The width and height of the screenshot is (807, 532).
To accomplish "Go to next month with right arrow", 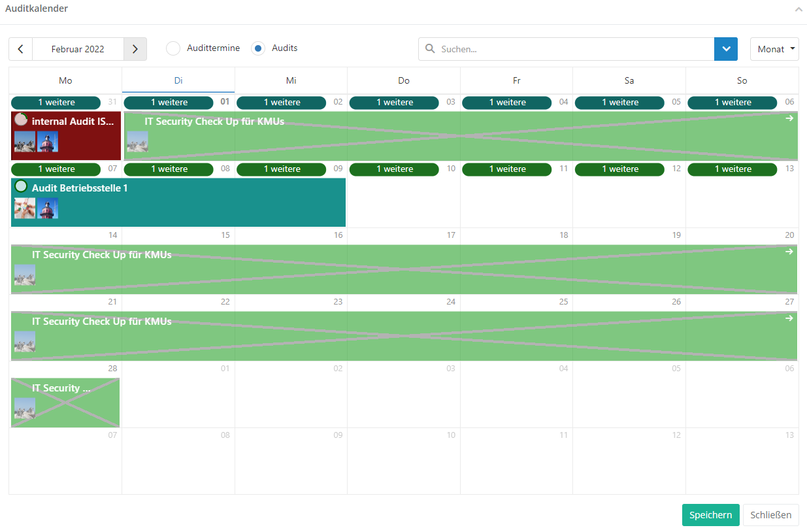I will 135,49.
